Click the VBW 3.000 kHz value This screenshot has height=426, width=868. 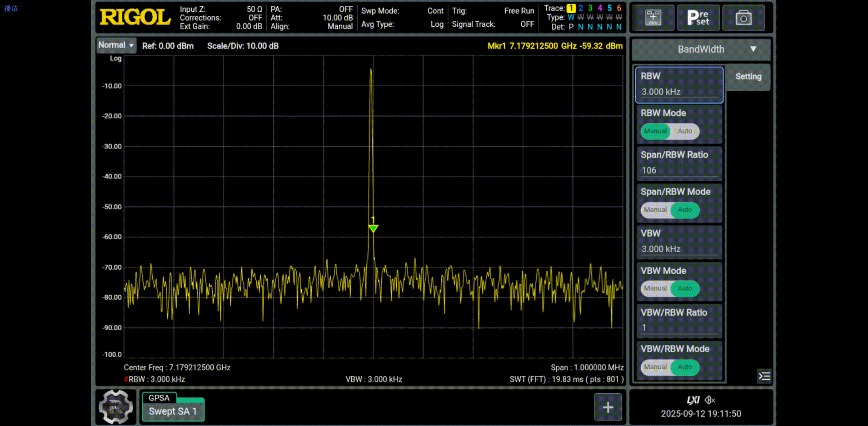(679, 249)
